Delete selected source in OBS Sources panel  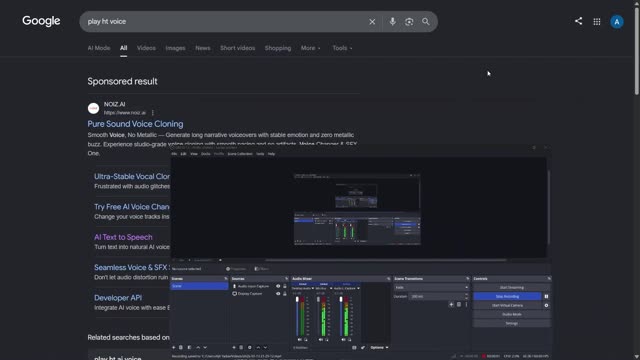[241, 347]
